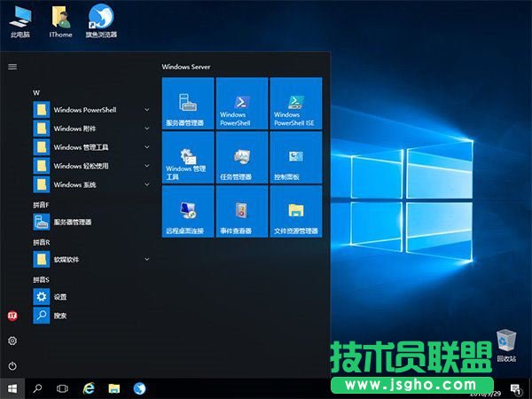Open File Explorer from the taskbar
This screenshot has width=532, height=399.
point(114,388)
